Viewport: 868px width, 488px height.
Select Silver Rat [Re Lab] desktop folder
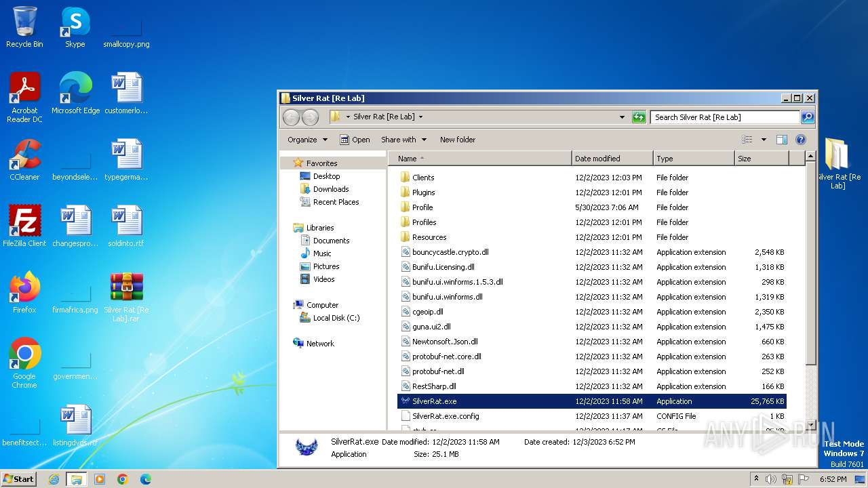(838, 163)
